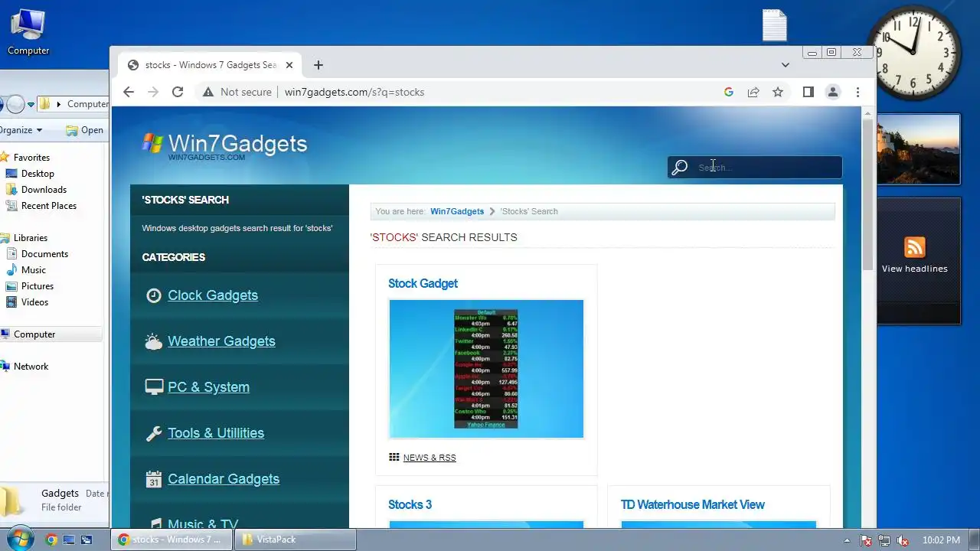Close the stocks Windows 7 Gadgets tab
The image size is (980, 551).
(x=289, y=65)
